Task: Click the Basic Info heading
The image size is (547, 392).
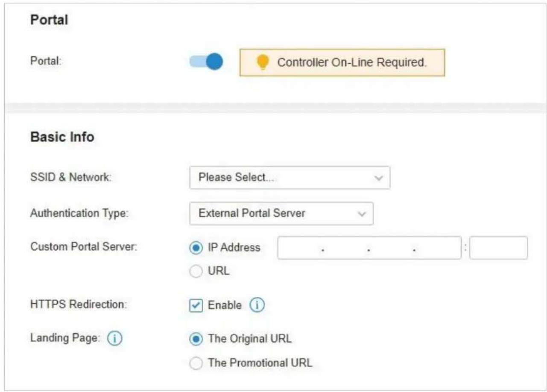Action: click(x=62, y=137)
